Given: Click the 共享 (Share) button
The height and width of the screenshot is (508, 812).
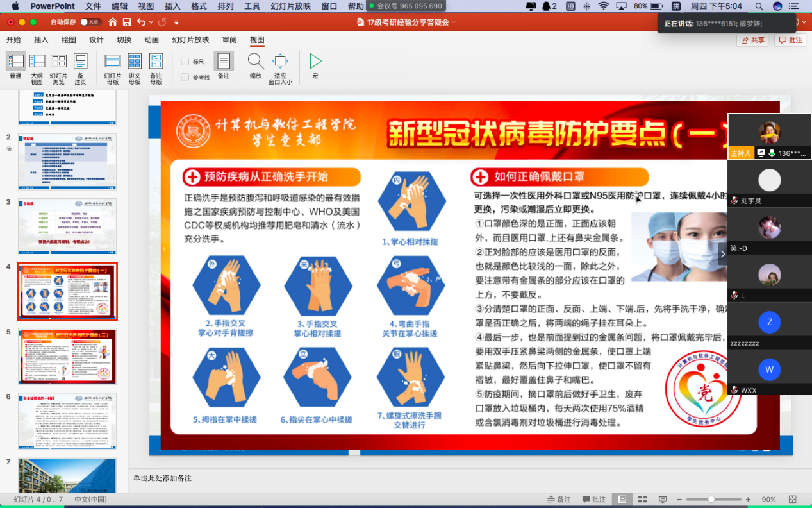Looking at the screenshot, I should [751, 40].
